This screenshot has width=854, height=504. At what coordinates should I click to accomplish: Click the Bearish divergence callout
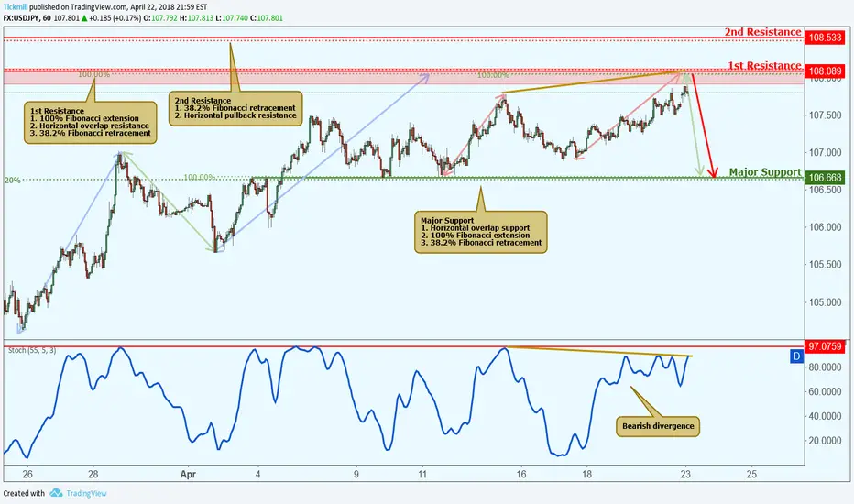[x=658, y=426]
